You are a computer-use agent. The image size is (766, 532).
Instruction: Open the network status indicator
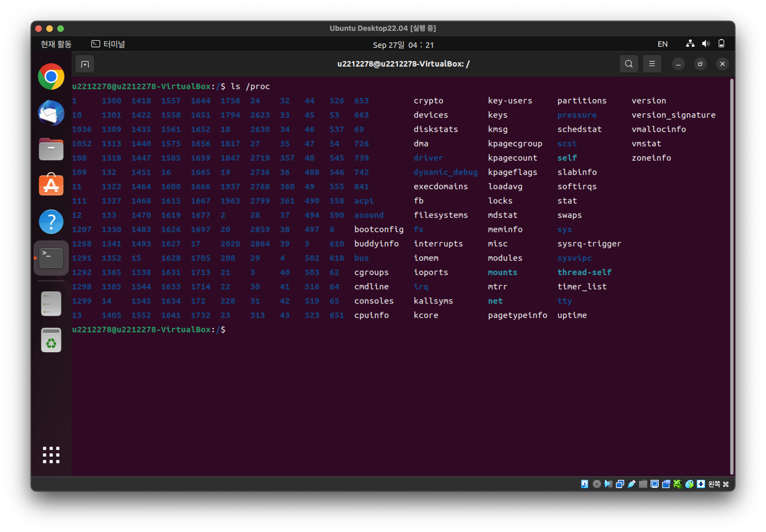(690, 44)
